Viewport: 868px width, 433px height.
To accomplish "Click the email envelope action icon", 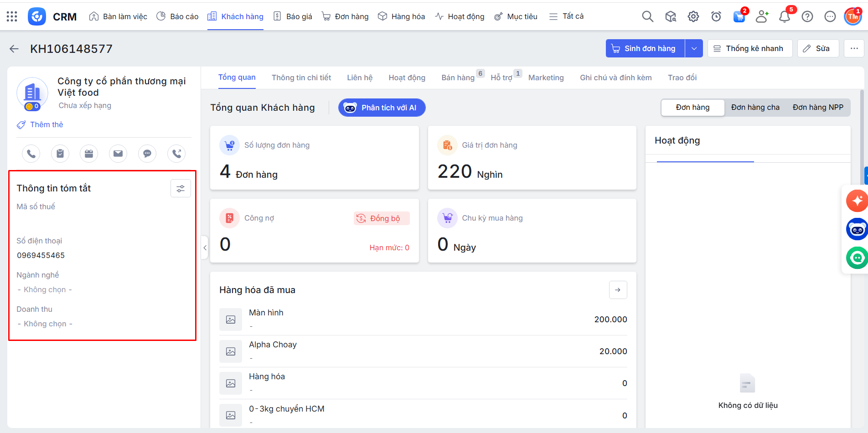I will point(118,154).
